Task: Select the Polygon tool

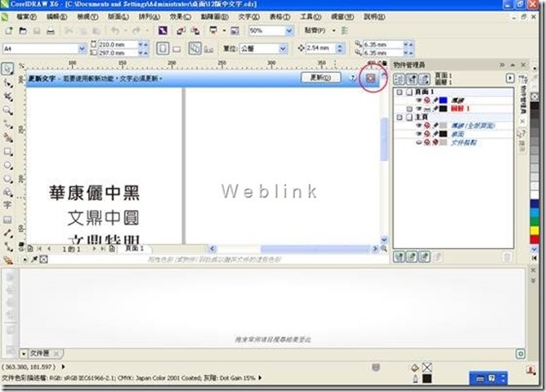Action: click(7, 179)
